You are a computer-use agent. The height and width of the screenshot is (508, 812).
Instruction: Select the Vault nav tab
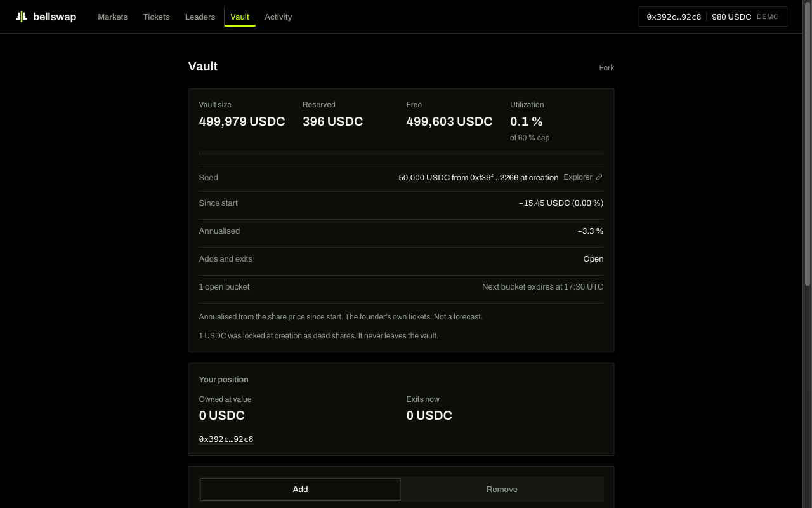coord(240,17)
